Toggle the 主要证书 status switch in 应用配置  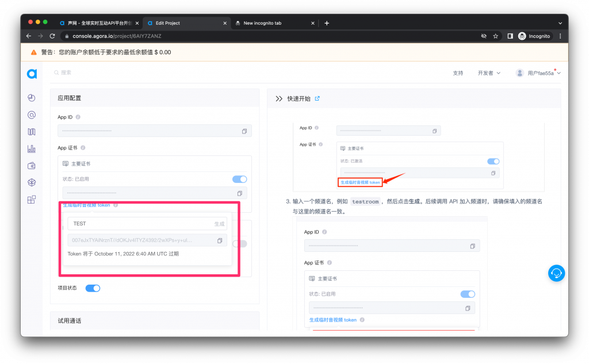(240, 179)
